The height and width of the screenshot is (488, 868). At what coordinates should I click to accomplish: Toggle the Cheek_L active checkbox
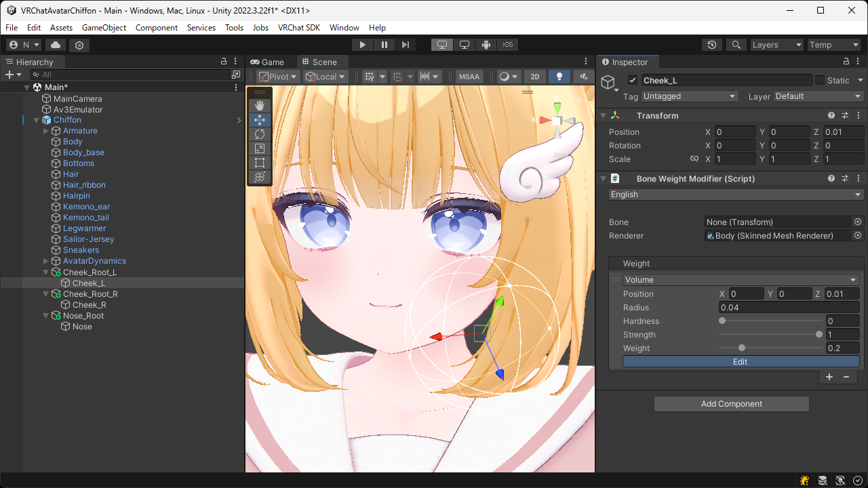(x=633, y=80)
